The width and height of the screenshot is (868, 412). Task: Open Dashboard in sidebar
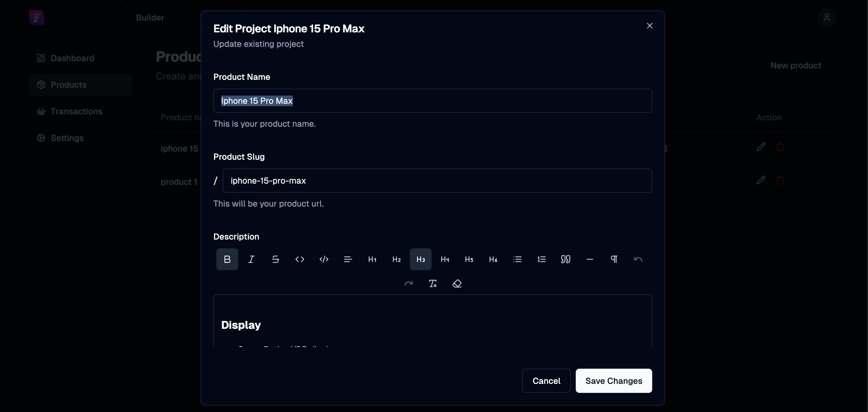tap(80, 58)
